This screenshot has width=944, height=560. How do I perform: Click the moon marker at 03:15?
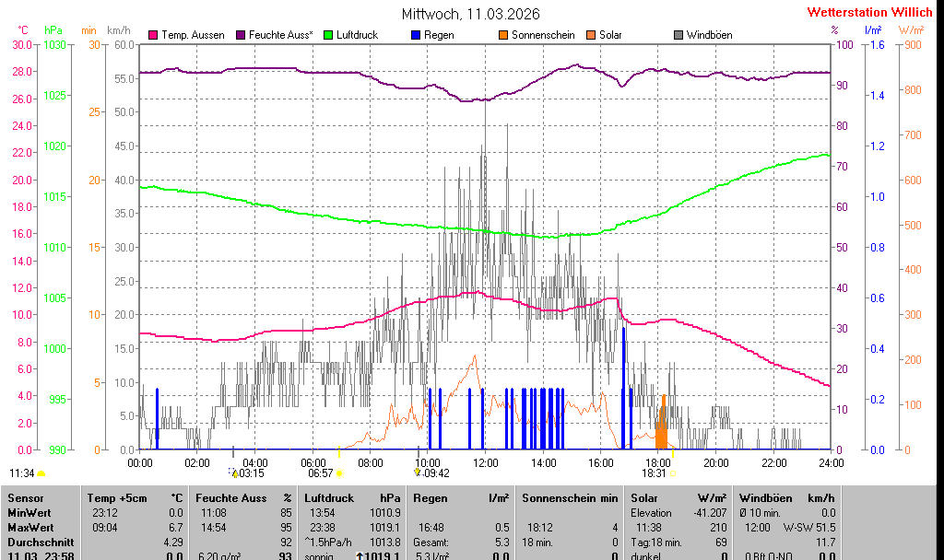(233, 472)
